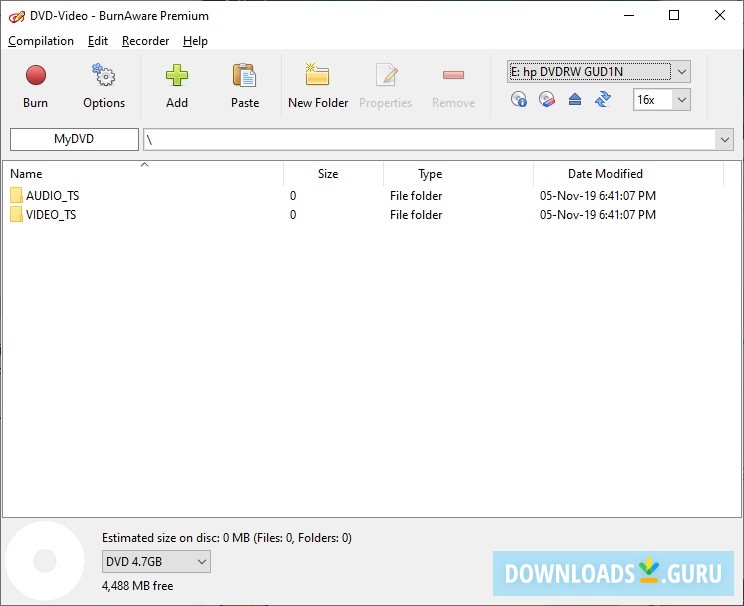The height and width of the screenshot is (606, 744).
Task: Click the AUDIO_TS row size value
Action: 293,196
